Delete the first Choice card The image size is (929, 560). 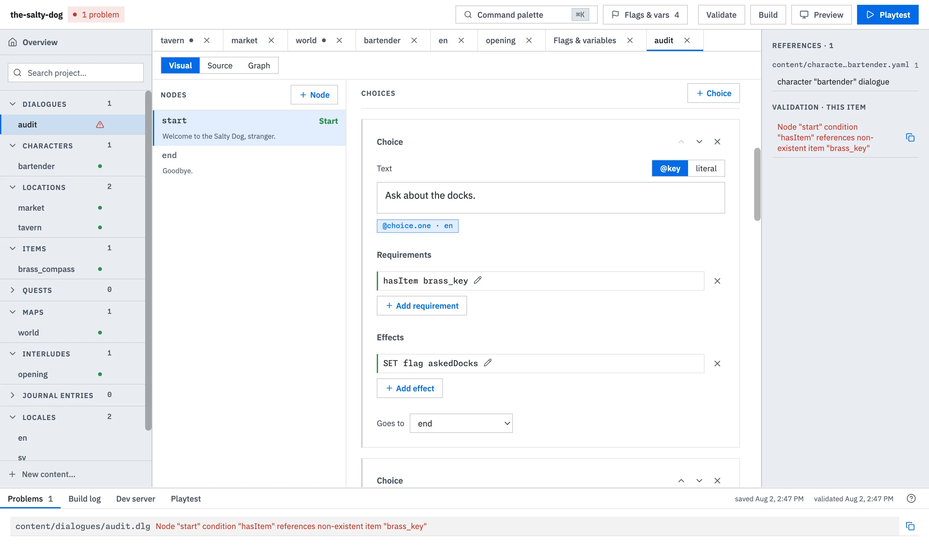pyautogui.click(x=717, y=142)
